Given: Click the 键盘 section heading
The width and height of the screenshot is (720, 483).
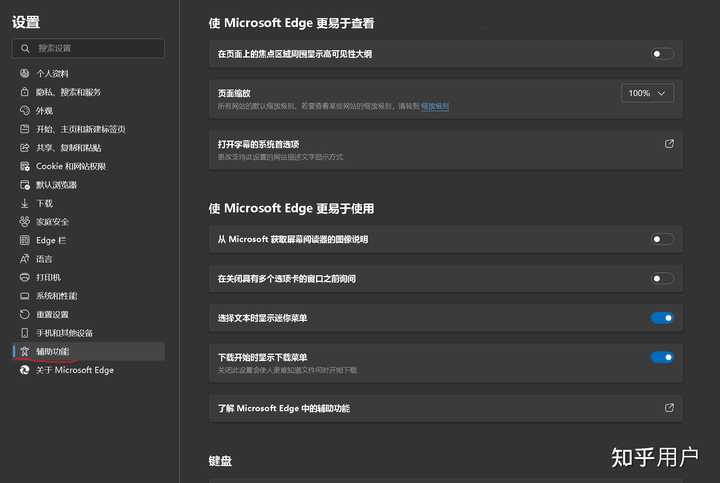Looking at the screenshot, I should point(220,461).
